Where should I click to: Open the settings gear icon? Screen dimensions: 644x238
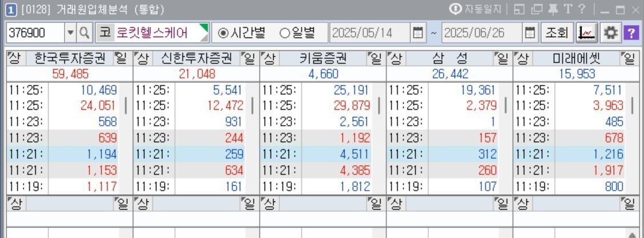click(611, 33)
